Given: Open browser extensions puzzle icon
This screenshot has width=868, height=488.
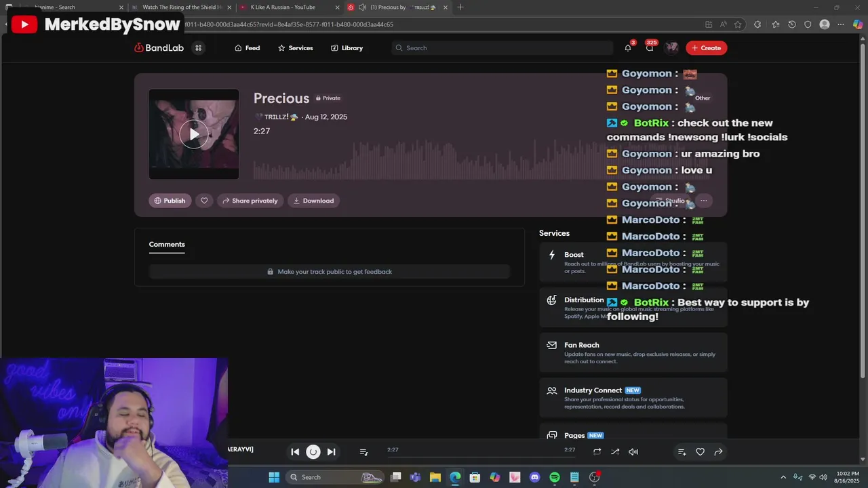Looking at the screenshot, I should click(757, 24).
